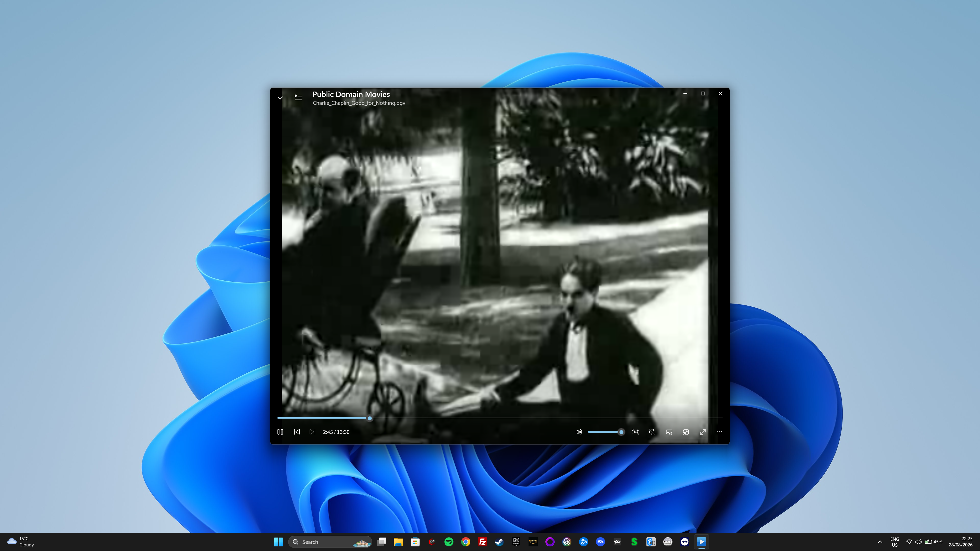The height and width of the screenshot is (551, 980).
Task: Open audio and subtitles options
Action: point(669,432)
